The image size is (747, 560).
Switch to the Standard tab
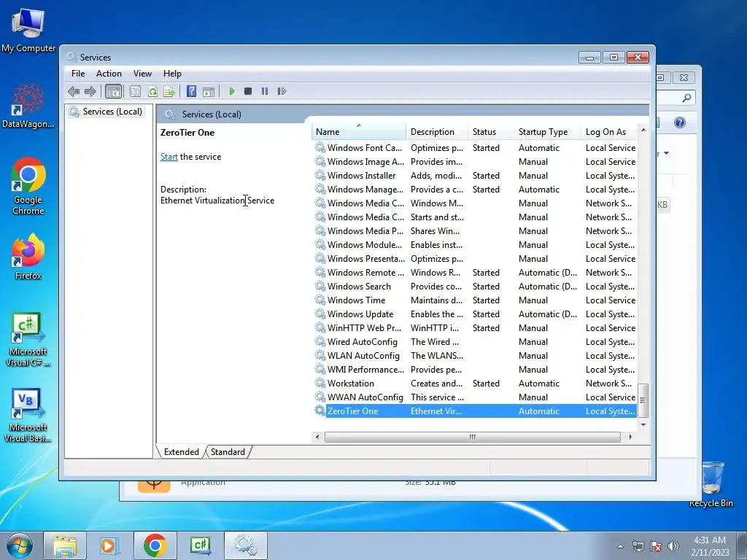click(x=228, y=452)
